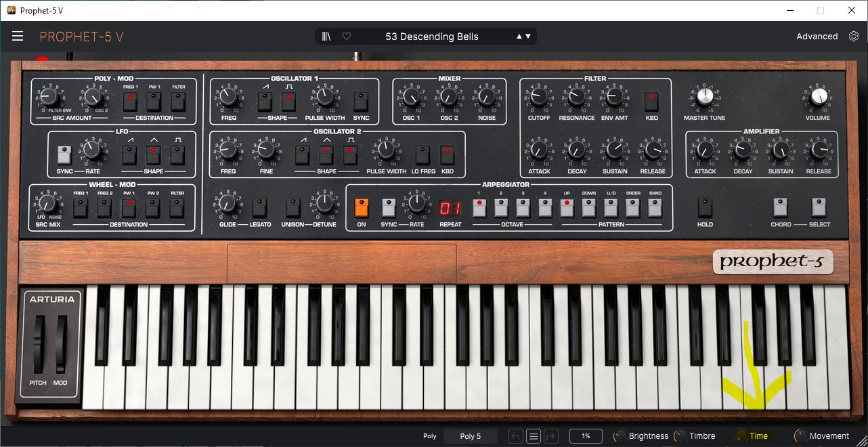
Task: Click the Arturia logo badge
Action: click(52, 299)
